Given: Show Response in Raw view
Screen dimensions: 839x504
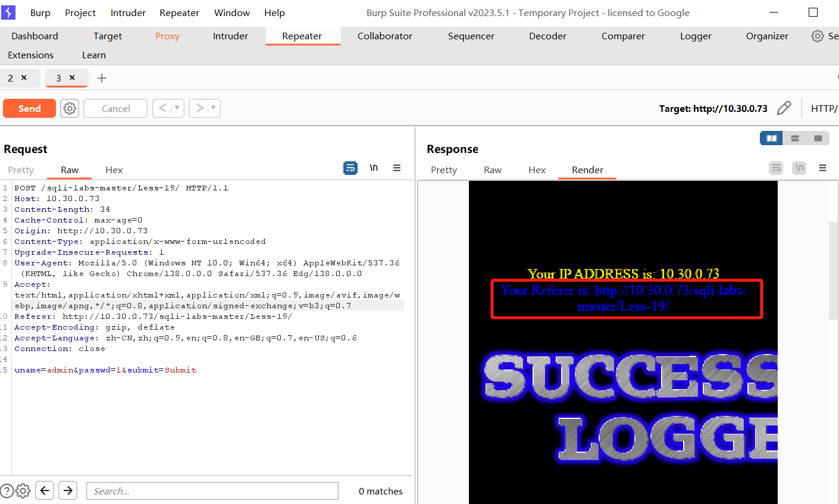Looking at the screenshot, I should click(493, 170).
